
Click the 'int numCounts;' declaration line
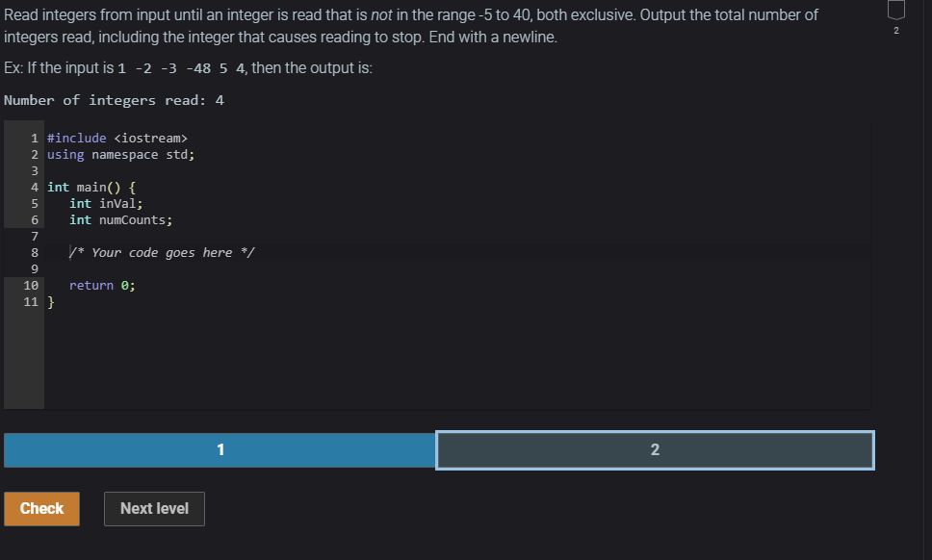tap(120, 219)
